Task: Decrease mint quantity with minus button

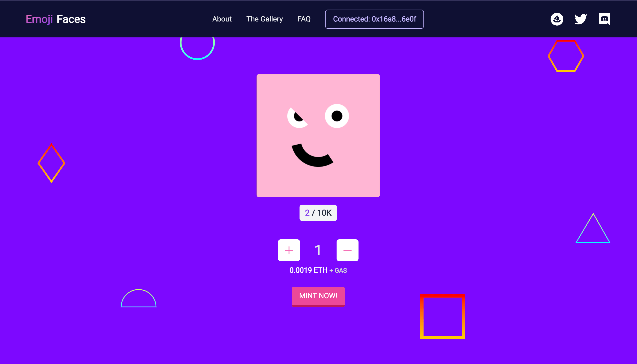Action: [347, 250]
